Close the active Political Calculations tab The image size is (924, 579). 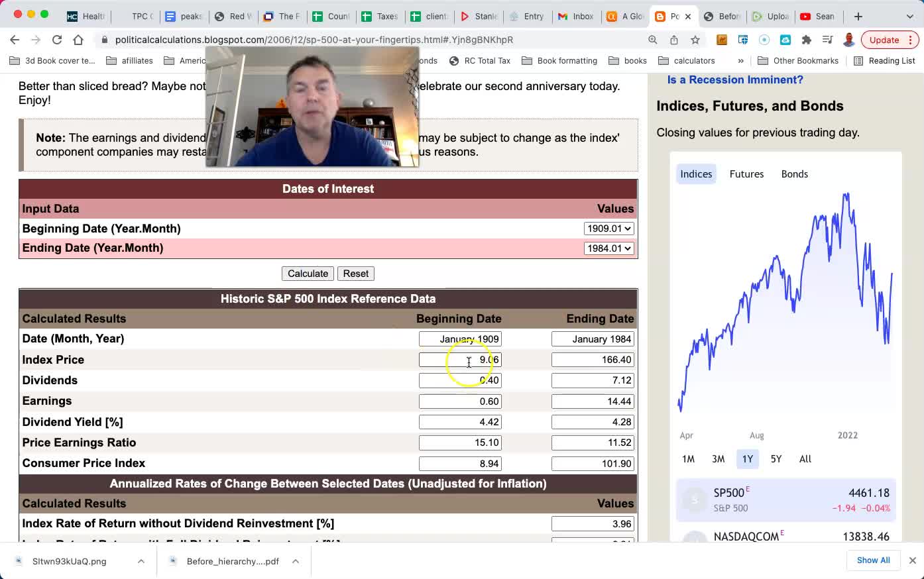click(x=688, y=16)
